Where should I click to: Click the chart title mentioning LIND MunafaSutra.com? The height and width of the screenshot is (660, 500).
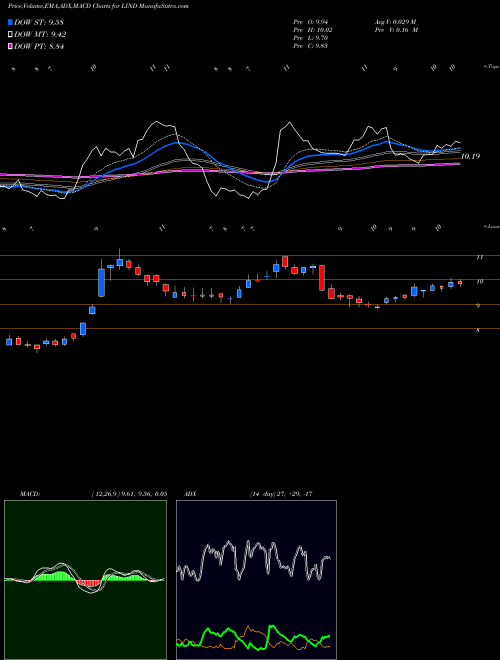(98, 6)
